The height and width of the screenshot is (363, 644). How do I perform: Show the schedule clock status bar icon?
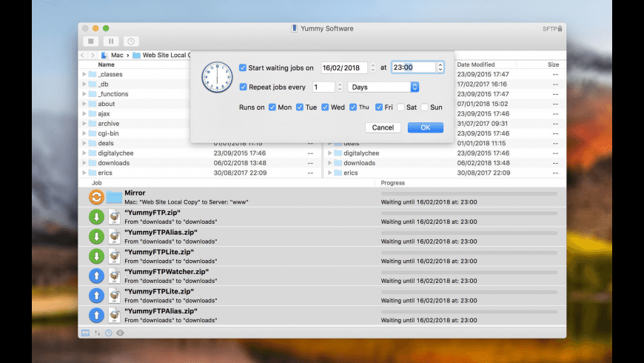(x=108, y=333)
